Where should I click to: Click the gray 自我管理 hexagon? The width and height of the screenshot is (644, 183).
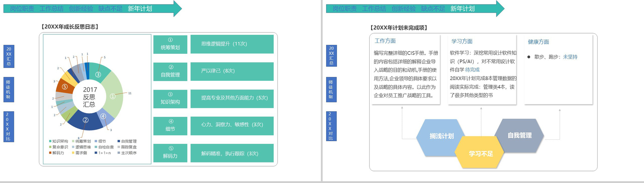point(519,136)
